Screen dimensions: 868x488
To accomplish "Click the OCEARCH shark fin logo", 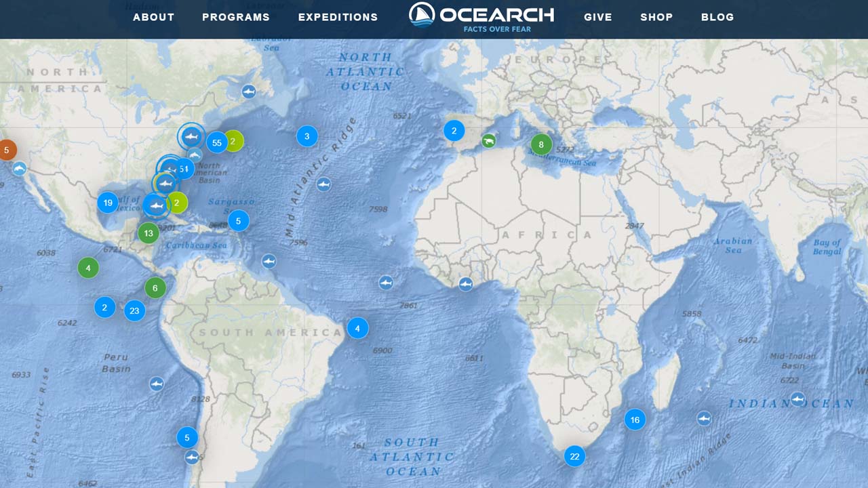I will pos(422,14).
